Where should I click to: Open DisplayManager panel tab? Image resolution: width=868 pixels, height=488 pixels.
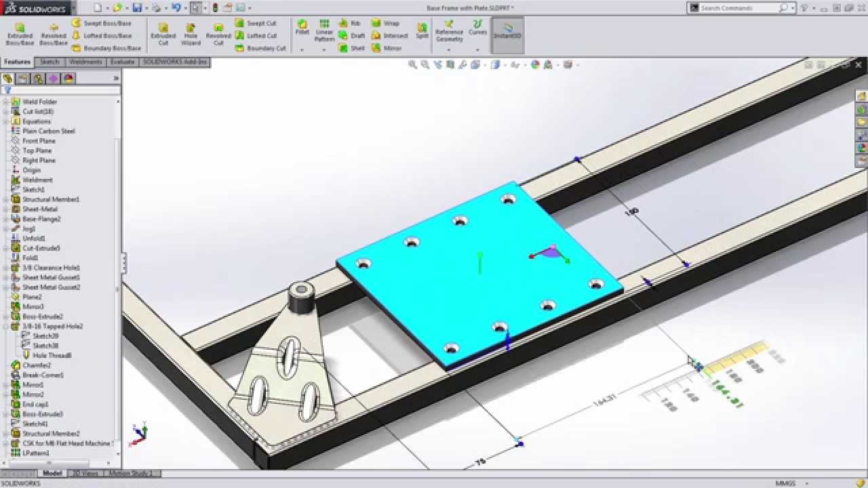point(68,79)
